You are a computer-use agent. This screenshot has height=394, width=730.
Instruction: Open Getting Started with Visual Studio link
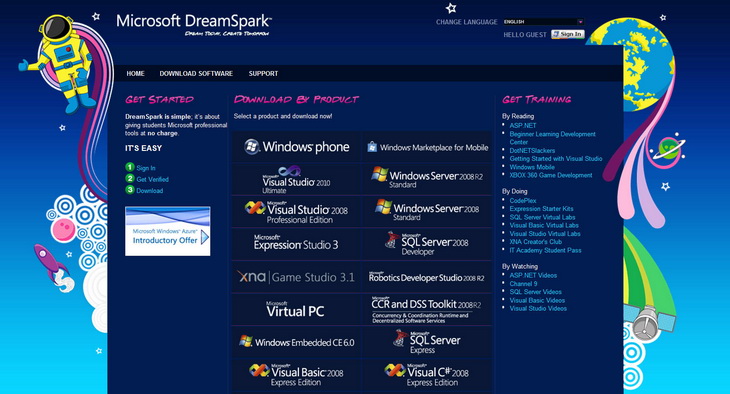(x=555, y=159)
